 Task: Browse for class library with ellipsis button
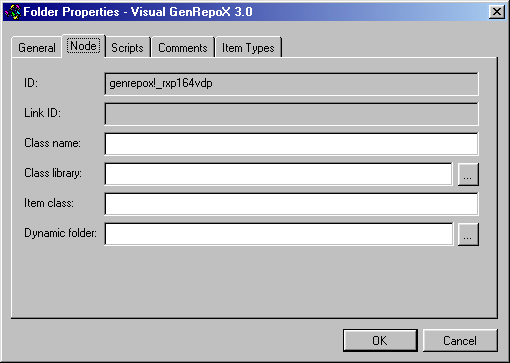coord(468,174)
